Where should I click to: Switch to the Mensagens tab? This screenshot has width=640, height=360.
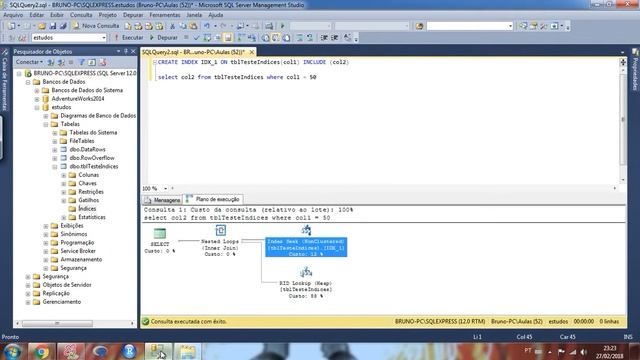(x=162, y=200)
